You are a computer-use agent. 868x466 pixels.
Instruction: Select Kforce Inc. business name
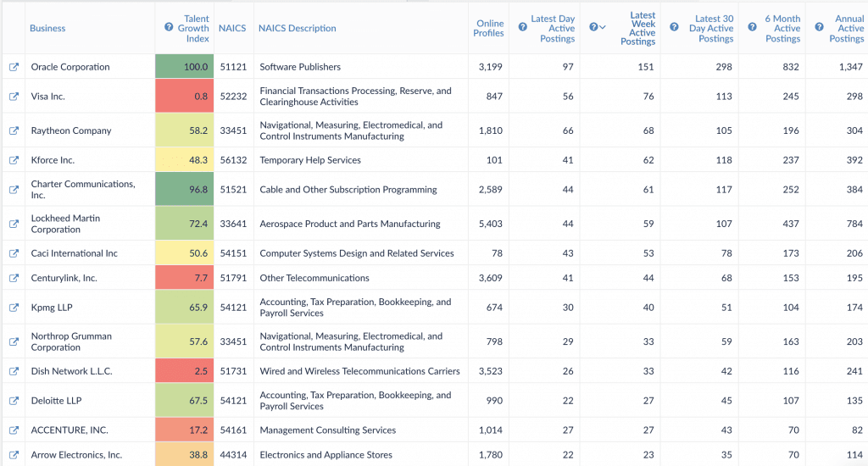(x=53, y=160)
